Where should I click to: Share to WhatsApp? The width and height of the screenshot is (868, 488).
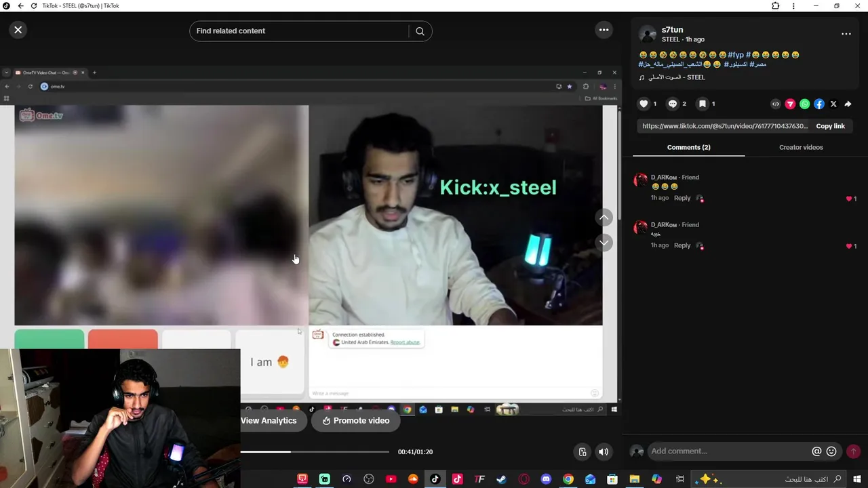(x=804, y=104)
